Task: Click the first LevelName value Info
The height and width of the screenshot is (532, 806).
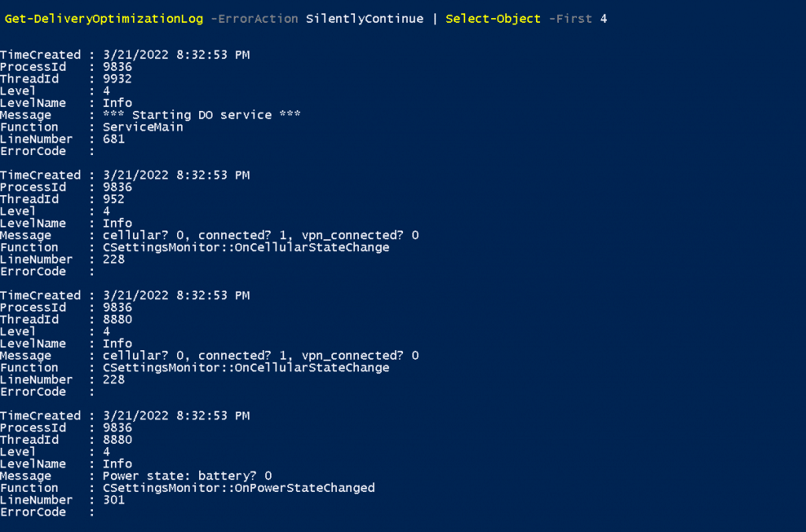Action: pyautogui.click(x=117, y=103)
